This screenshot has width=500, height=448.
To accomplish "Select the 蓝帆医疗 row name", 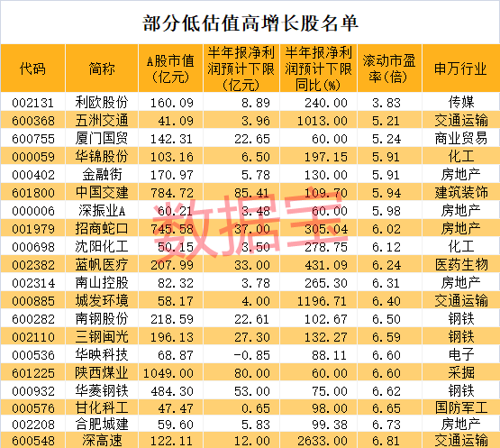I will 102,264.
